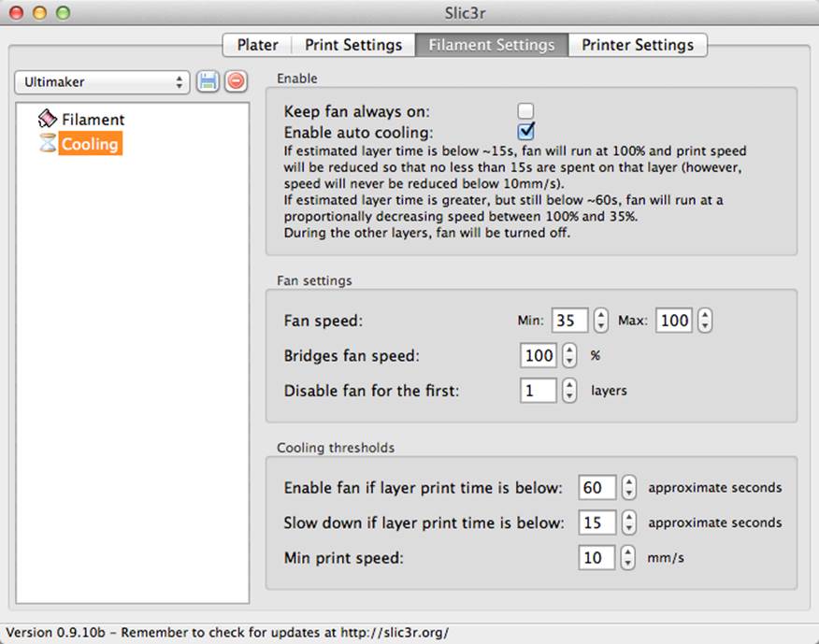Tick Keep fan always on
The height and width of the screenshot is (644, 819).
tap(525, 110)
